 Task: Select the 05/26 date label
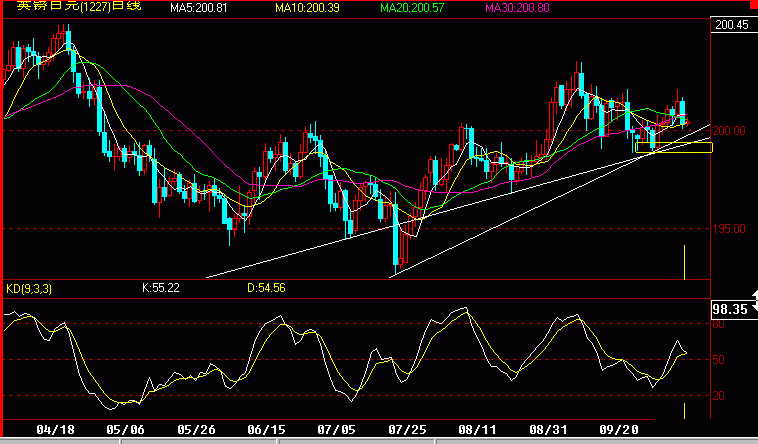point(196,429)
